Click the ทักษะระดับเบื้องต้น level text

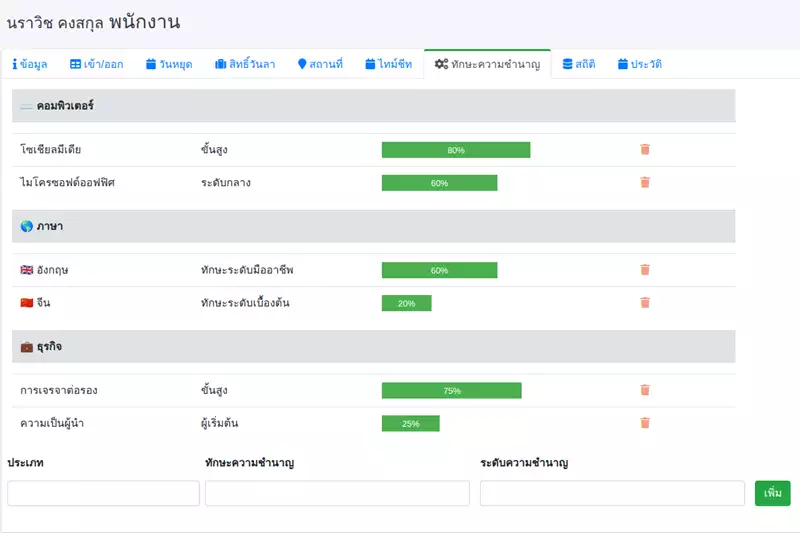point(245,303)
